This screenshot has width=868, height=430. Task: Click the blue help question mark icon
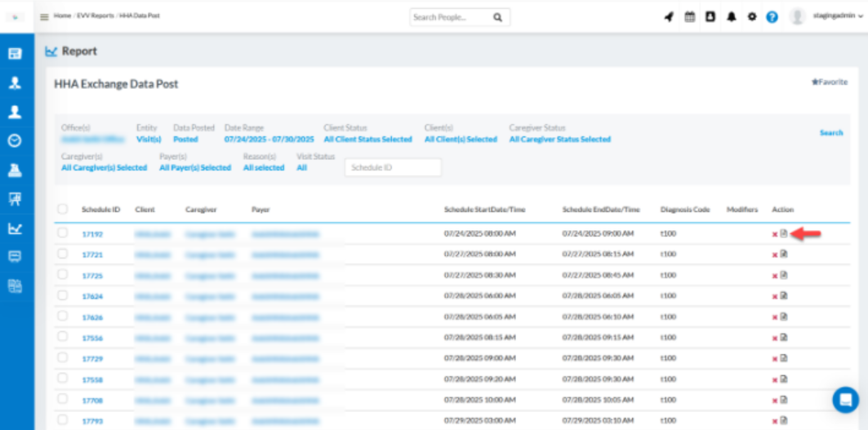(772, 17)
